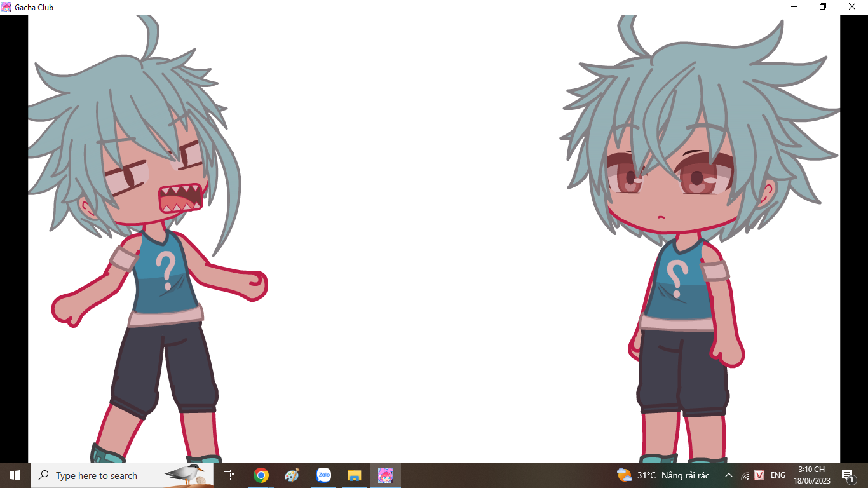Click the 'Type here to search' box
The height and width of the screenshot is (488, 868).
121,475
